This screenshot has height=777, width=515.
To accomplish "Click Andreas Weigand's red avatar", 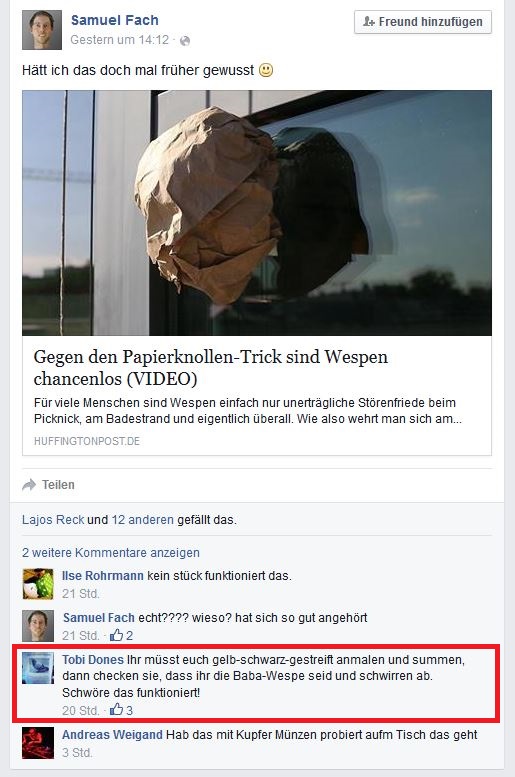I will [x=38, y=743].
